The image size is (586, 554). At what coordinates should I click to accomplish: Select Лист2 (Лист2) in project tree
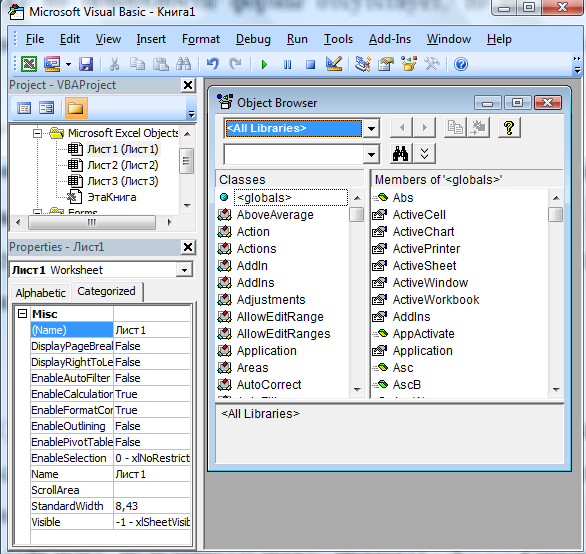[x=123, y=165]
